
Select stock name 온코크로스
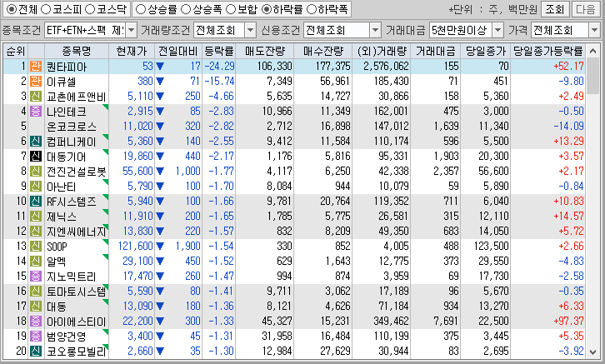coord(72,127)
